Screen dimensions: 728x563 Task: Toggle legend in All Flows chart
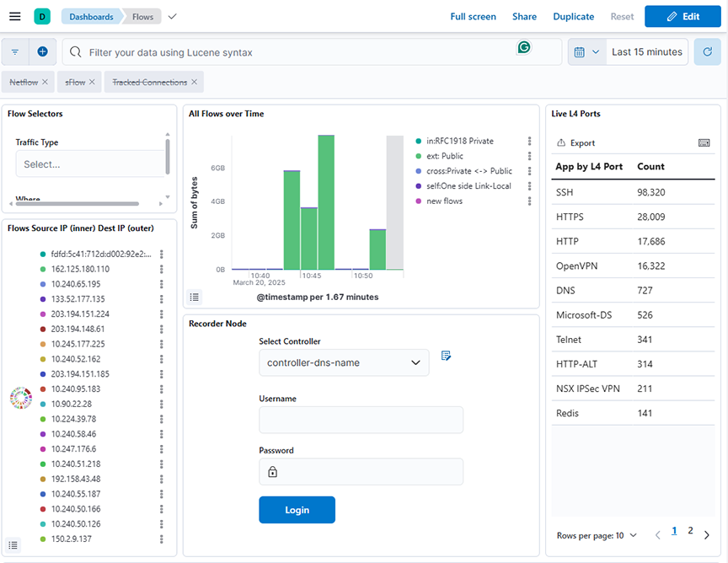(x=195, y=297)
